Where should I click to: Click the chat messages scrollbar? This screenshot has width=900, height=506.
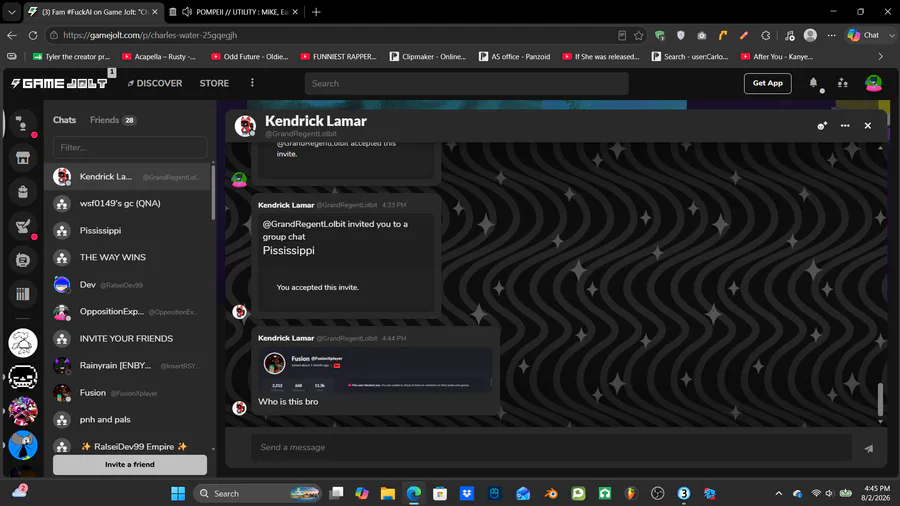pos(880,399)
